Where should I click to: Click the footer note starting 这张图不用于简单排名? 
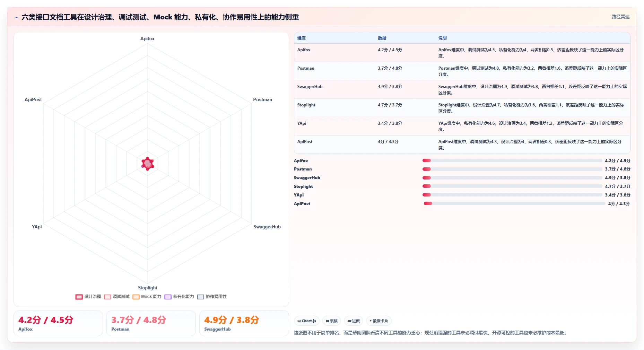tap(431, 333)
